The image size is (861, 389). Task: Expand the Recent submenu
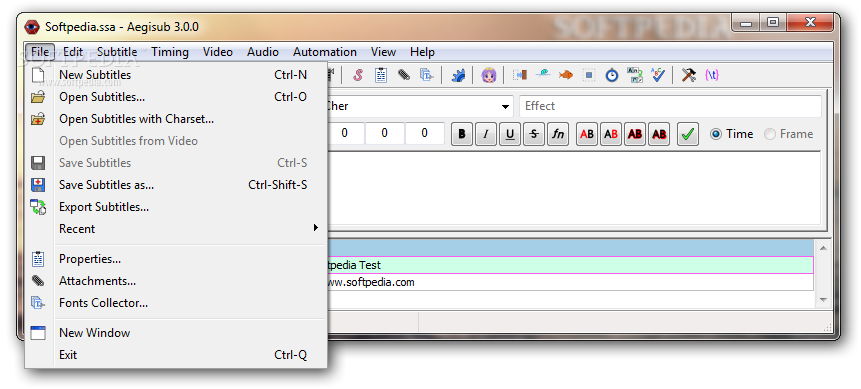[176, 229]
